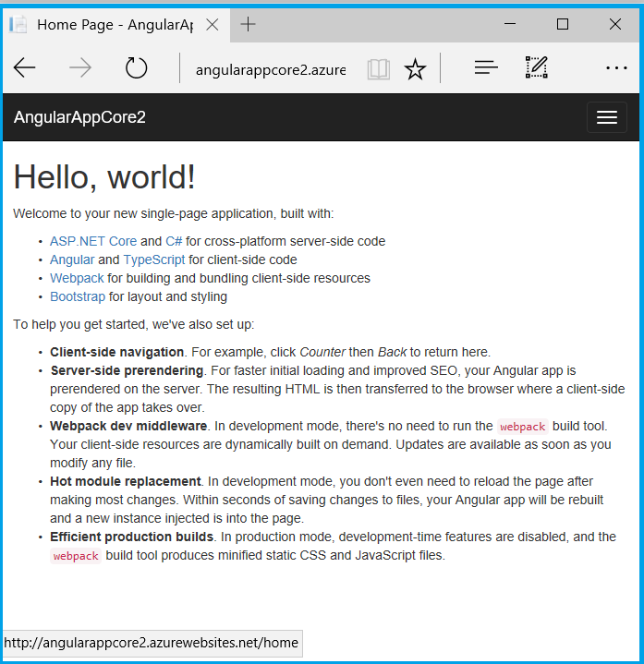Visit the TypeScript link

coord(154,260)
